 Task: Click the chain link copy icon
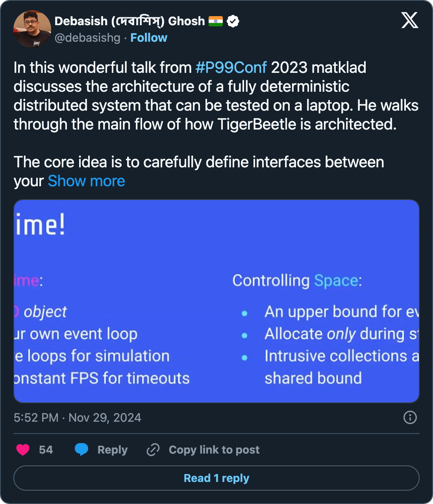point(153,450)
